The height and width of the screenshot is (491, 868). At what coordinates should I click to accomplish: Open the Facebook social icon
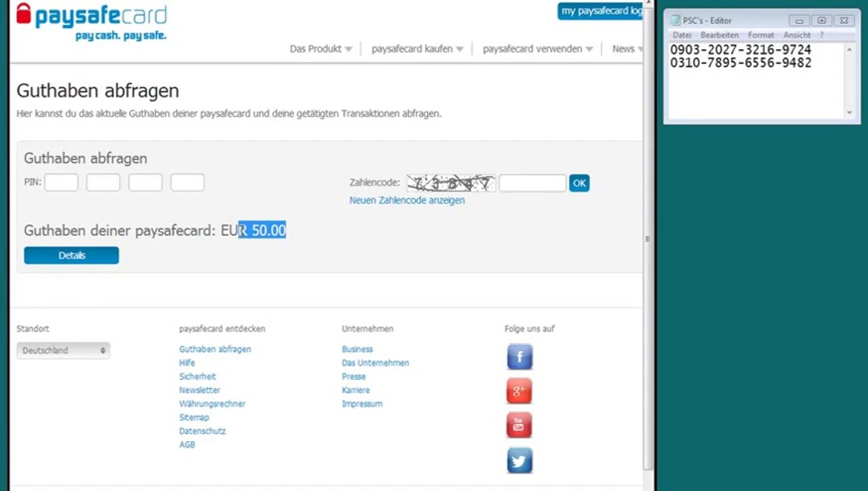(x=519, y=357)
